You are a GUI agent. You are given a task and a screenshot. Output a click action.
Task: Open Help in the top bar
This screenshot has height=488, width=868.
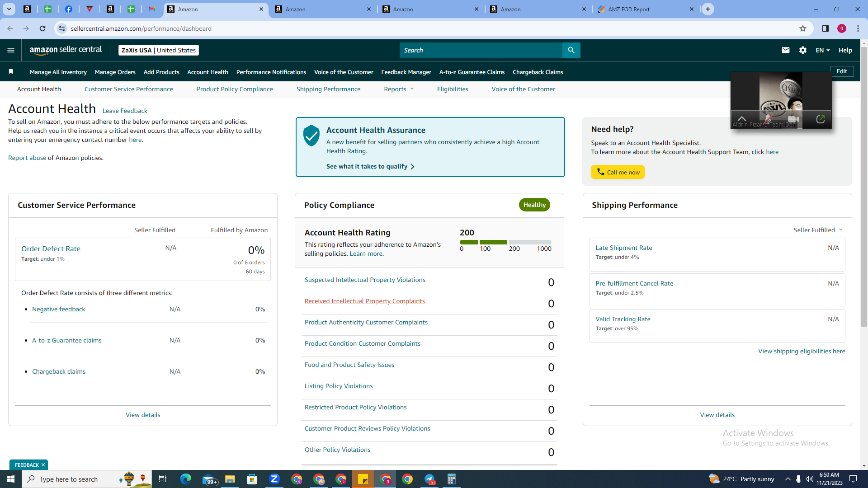845,50
